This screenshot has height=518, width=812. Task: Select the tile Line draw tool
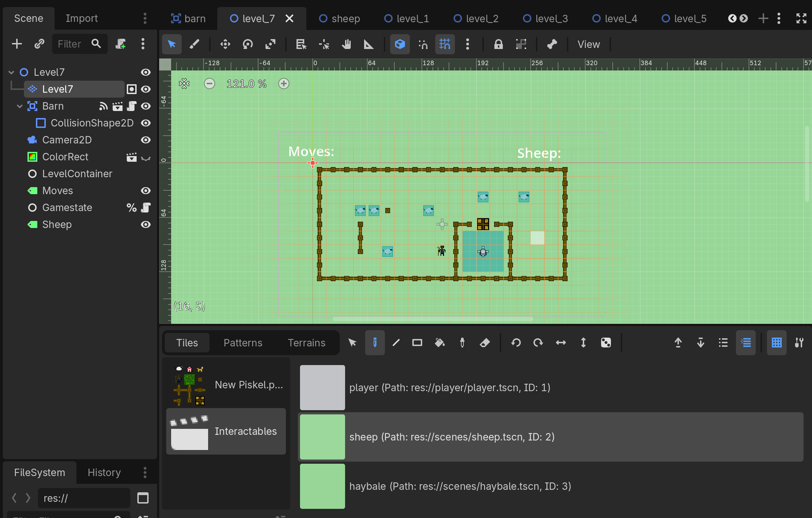click(x=396, y=343)
